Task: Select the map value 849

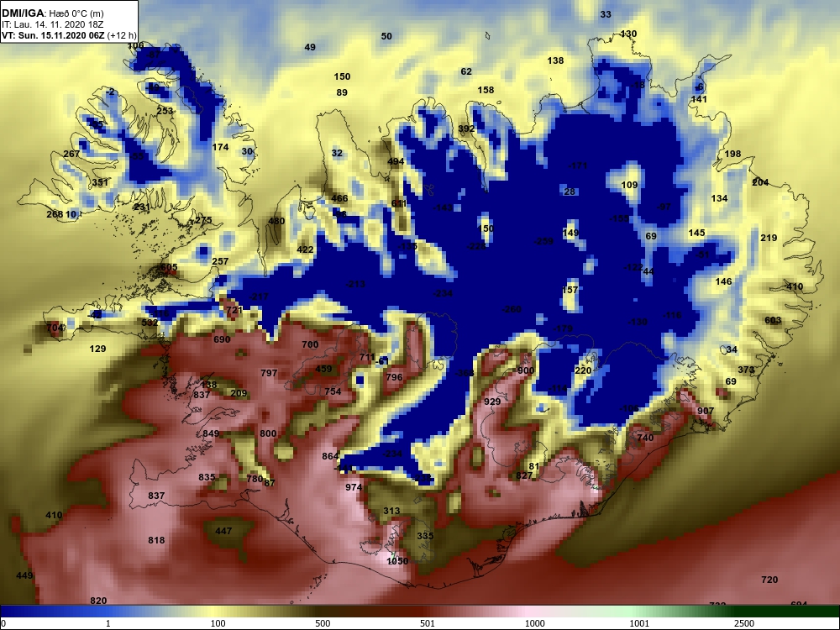Action: point(211,433)
